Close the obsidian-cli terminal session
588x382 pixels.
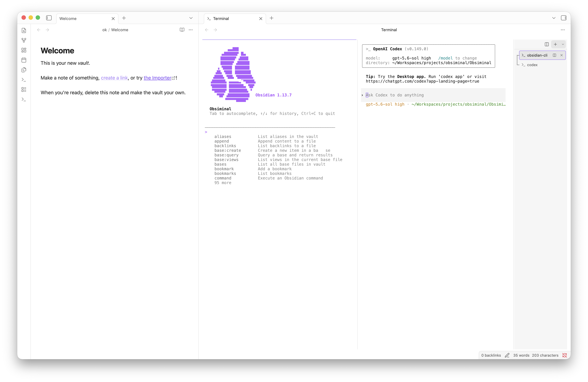(562, 55)
